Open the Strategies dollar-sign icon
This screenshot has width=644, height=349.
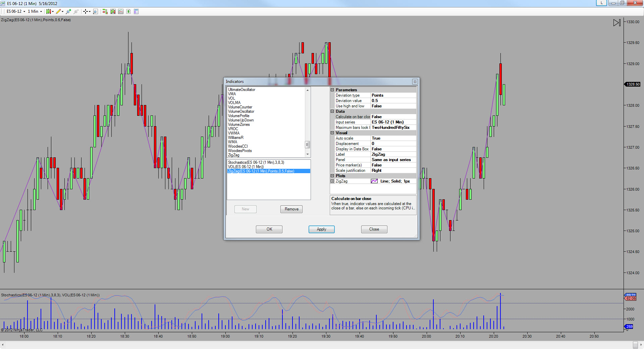128,11
